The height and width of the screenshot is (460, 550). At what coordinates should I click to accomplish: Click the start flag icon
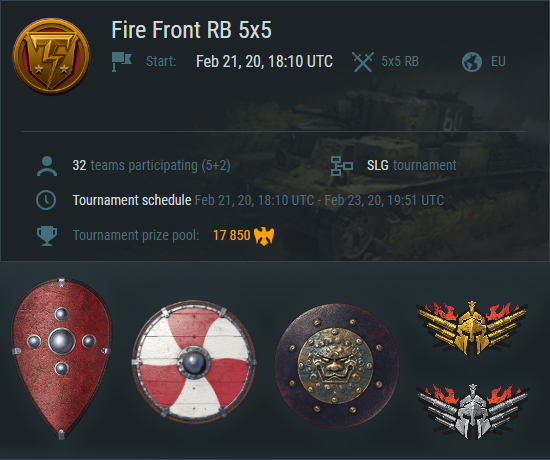point(121,62)
